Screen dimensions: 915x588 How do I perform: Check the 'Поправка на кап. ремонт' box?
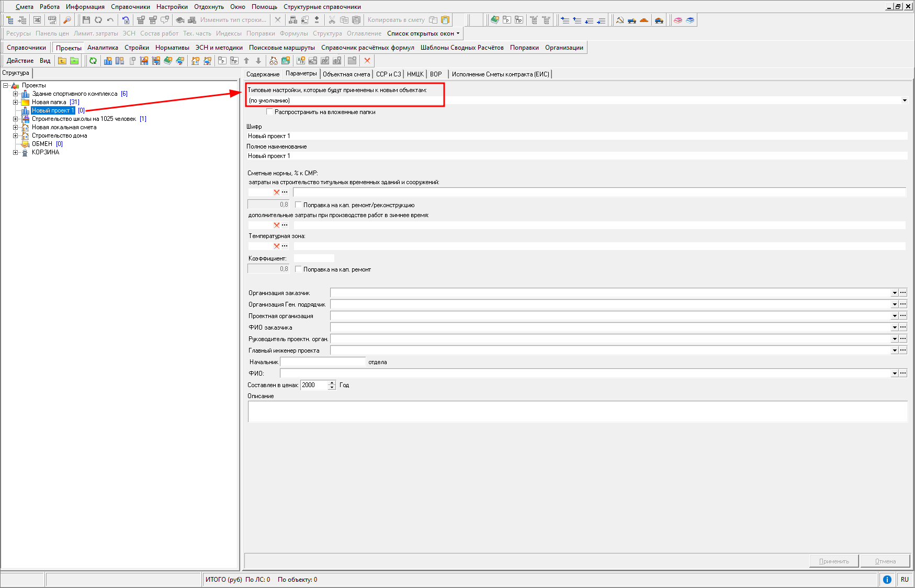(298, 269)
